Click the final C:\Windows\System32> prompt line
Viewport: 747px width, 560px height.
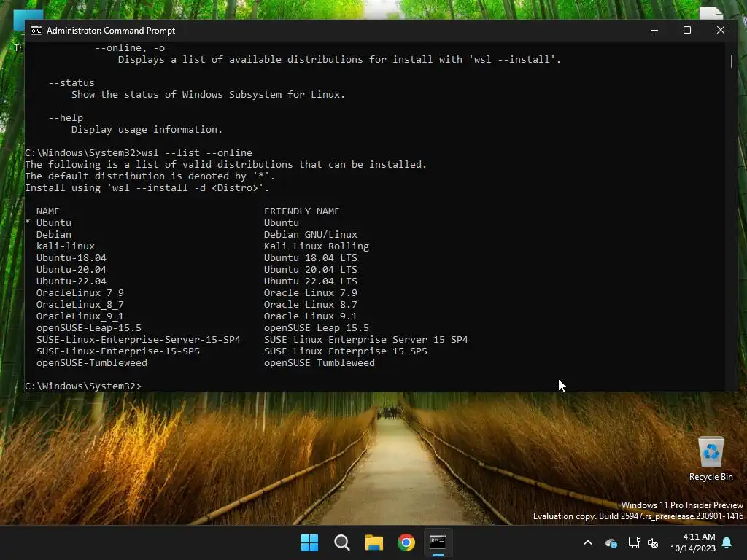pyautogui.click(x=83, y=386)
